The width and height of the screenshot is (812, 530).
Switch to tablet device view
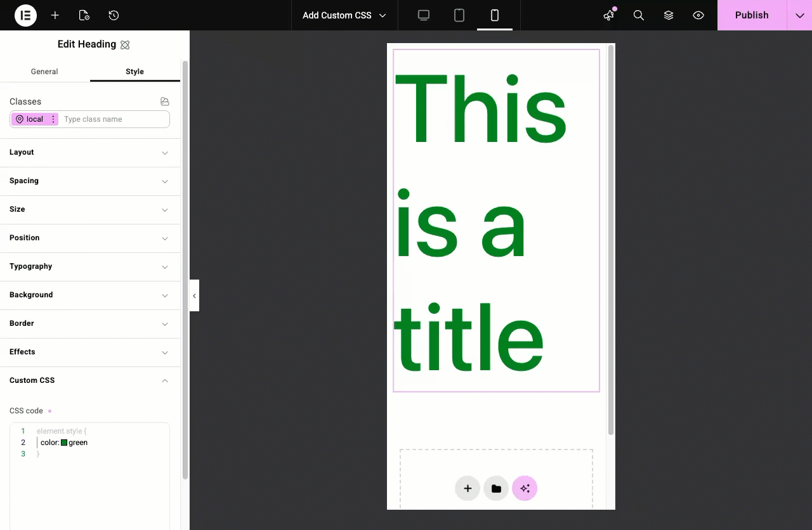pos(459,15)
